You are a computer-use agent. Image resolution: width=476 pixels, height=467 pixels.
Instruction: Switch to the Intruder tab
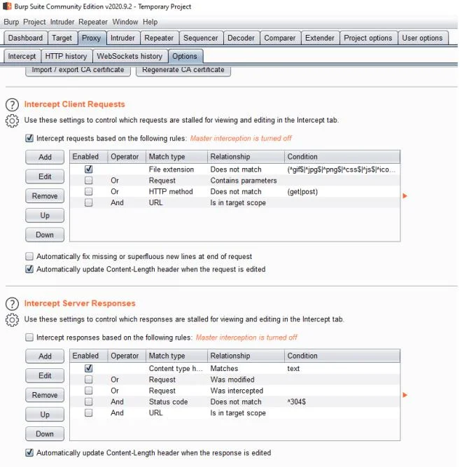122,38
